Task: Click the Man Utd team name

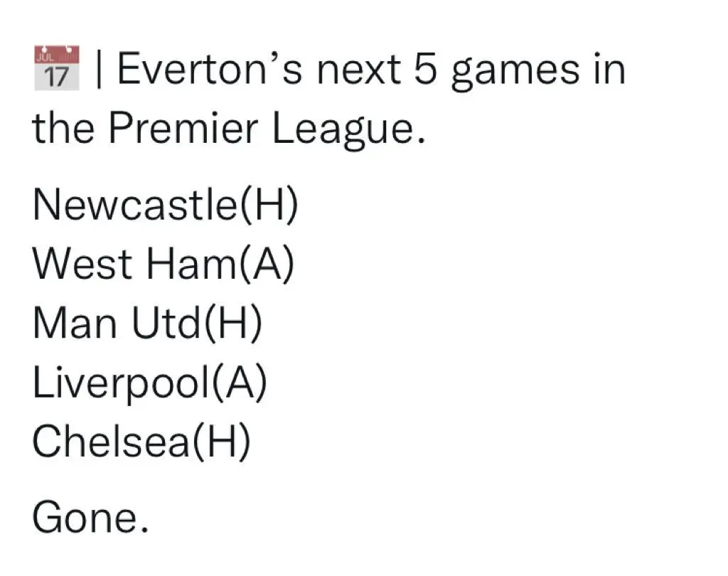Action: pos(115,324)
